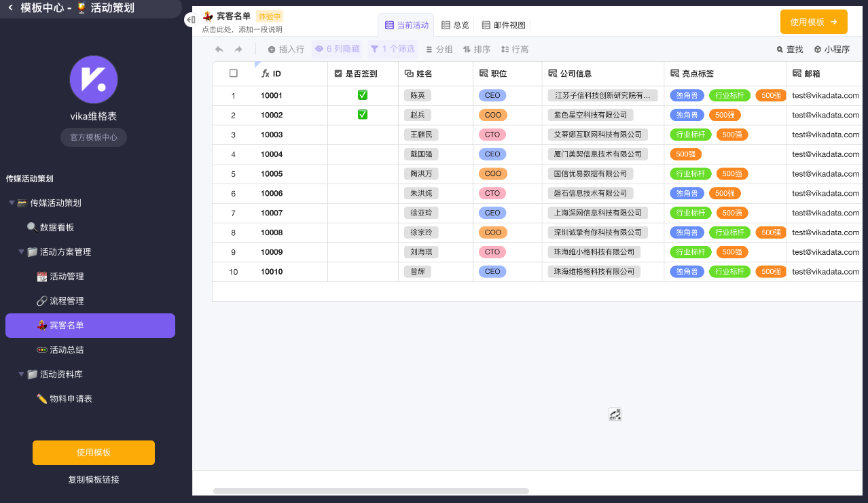This screenshot has width=868, height=503.
Task: Click the redo arrow in toolbar
Action: coord(238,50)
